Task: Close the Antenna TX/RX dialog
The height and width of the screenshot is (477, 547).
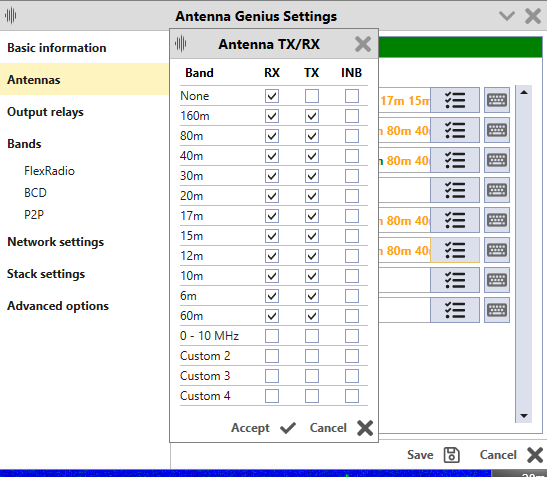Action: click(363, 44)
